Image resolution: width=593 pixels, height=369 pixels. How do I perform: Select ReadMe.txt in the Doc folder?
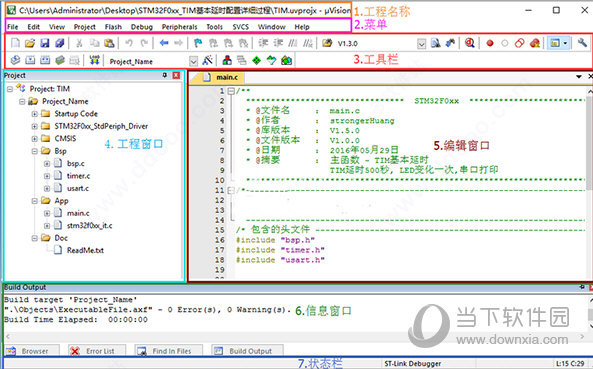point(85,250)
